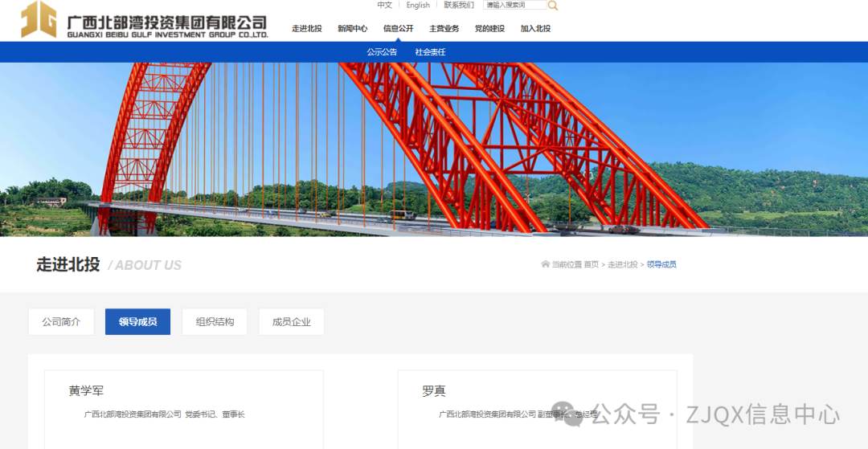Click the home icon in breadcrumb
The image size is (868, 449).
pyautogui.click(x=546, y=264)
